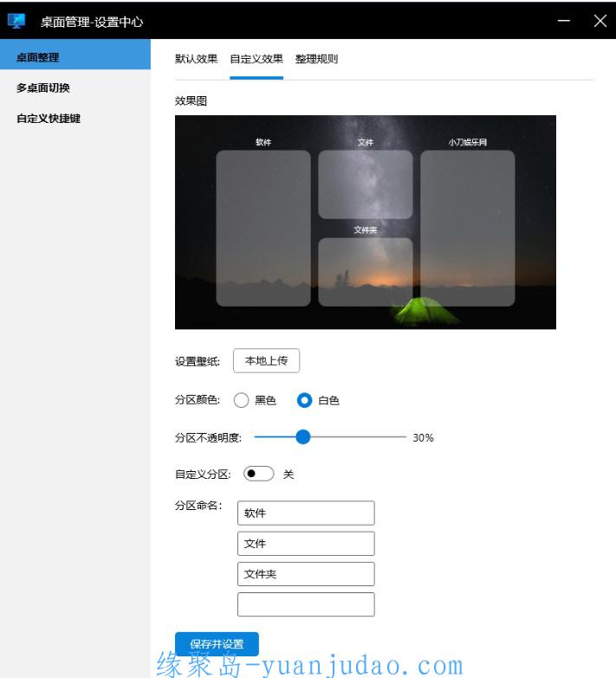Toggle the 自定义分区 switch
616x678 pixels.
258,474
